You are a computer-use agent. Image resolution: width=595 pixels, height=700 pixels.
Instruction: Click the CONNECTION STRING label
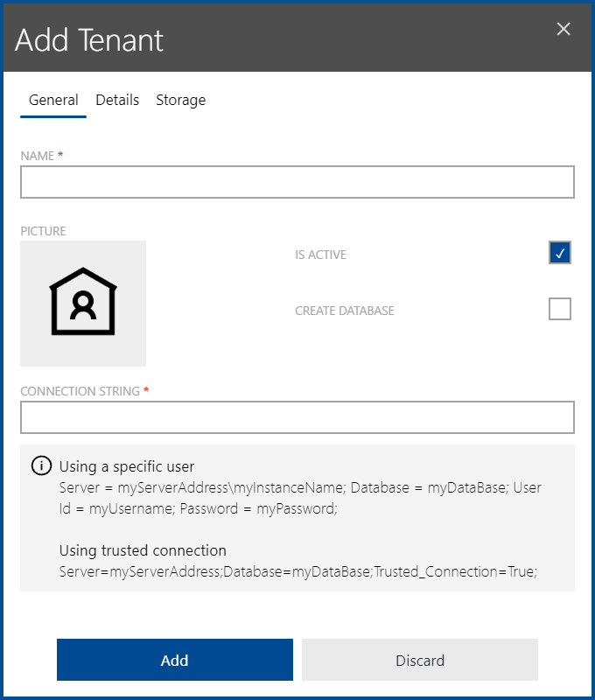[80, 391]
